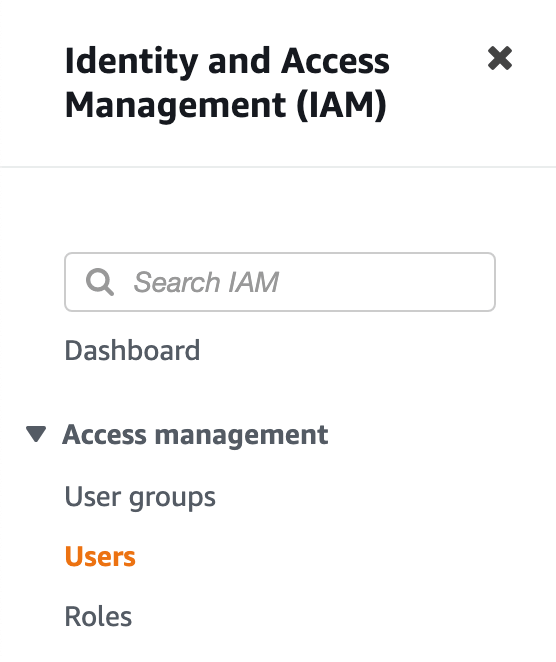
Task: Go to User groups
Action: (140, 497)
